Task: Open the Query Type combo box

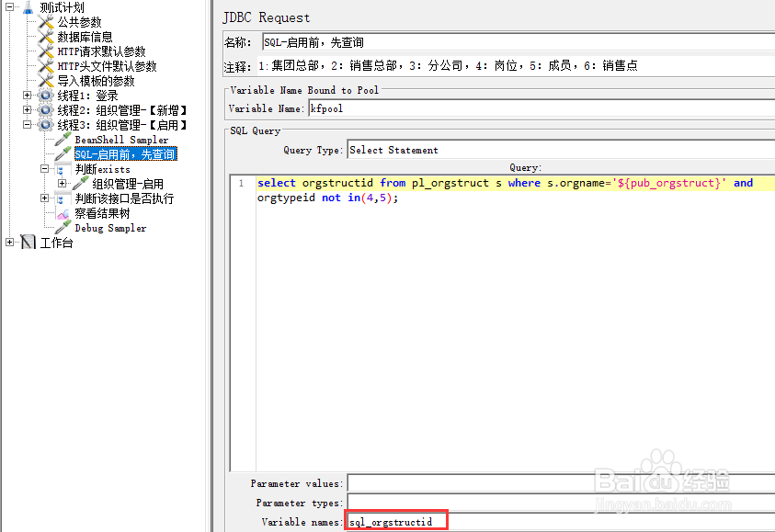Action: pyautogui.click(x=561, y=150)
